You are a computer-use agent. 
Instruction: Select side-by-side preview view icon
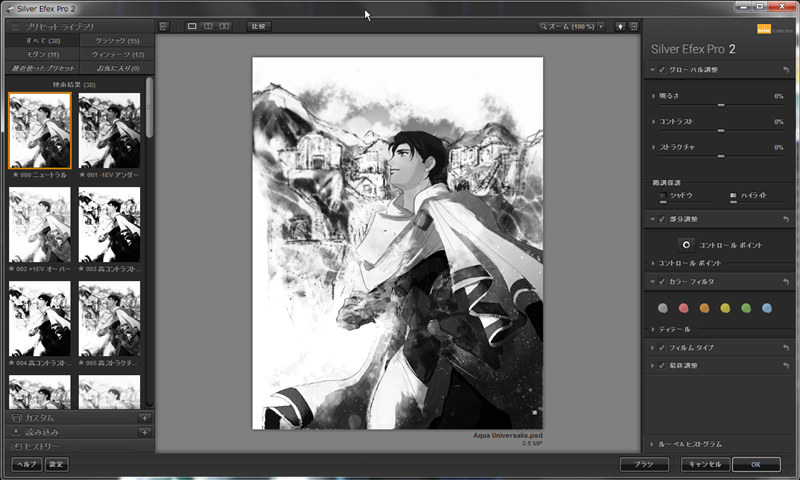[224, 26]
